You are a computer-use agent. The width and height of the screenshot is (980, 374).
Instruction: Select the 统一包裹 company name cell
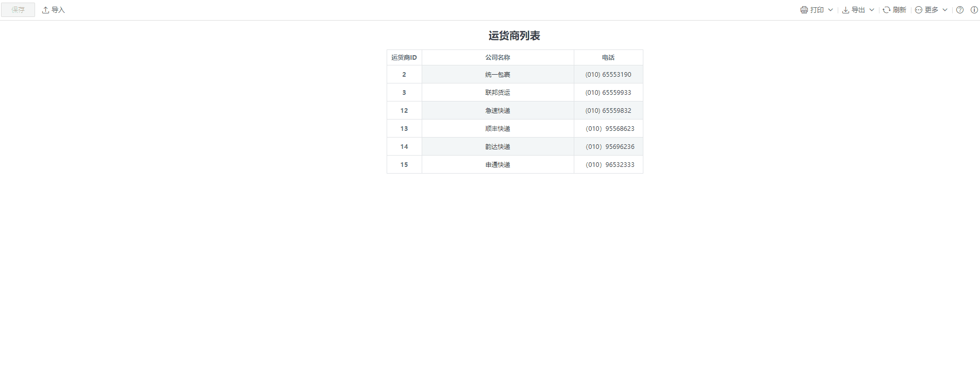[497, 75]
